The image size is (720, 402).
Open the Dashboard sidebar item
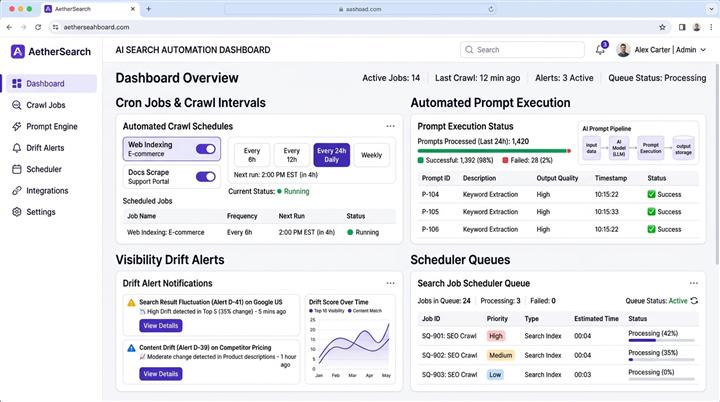point(51,84)
